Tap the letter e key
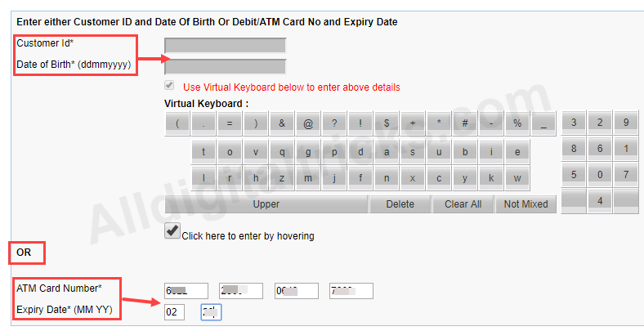The width and height of the screenshot is (644, 331). click(x=517, y=152)
